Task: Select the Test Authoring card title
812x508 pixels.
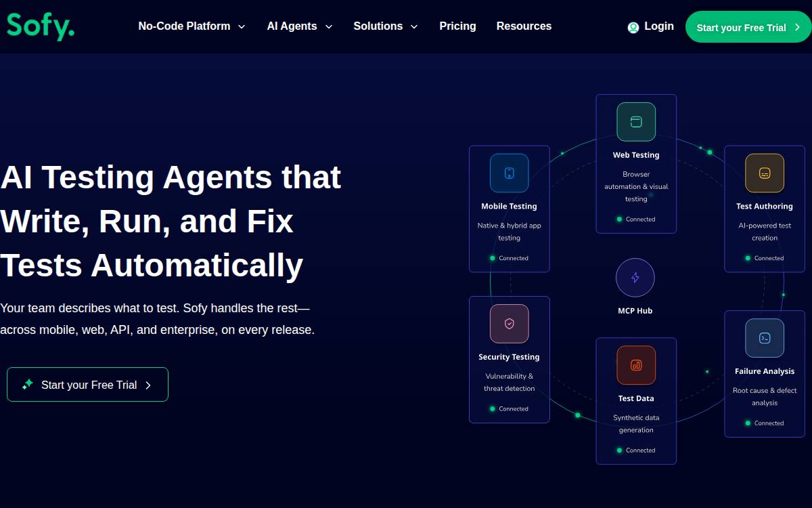Action: click(765, 207)
